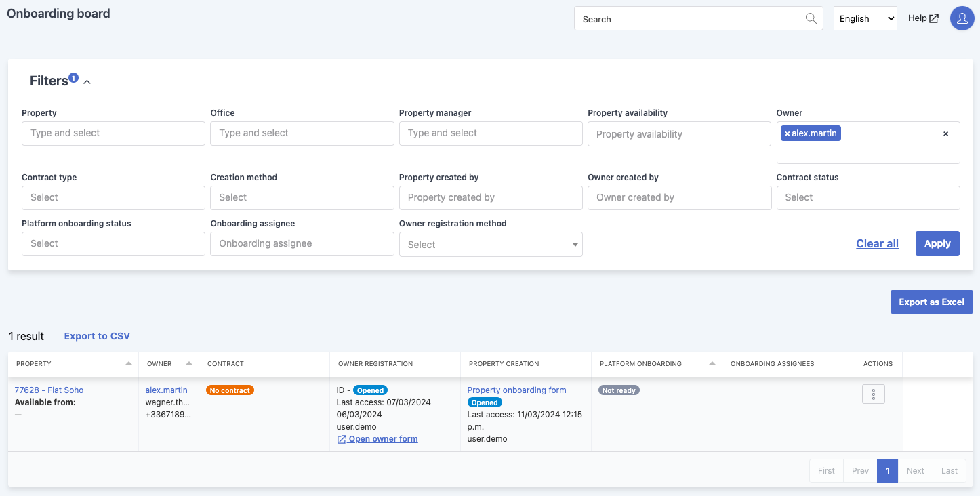
Task: Open Help via the external link icon
Action: pos(935,18)
